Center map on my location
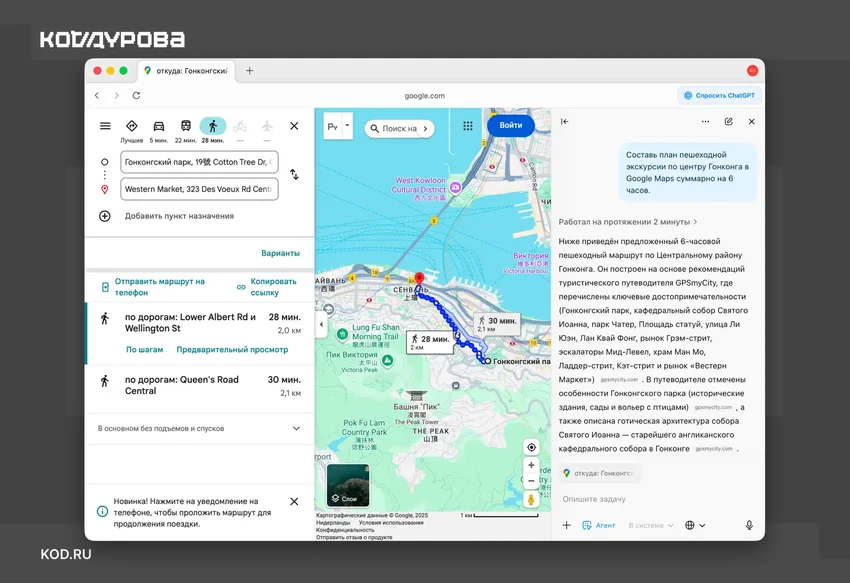This screenshot has width=850, height=583. click(531, 447)
